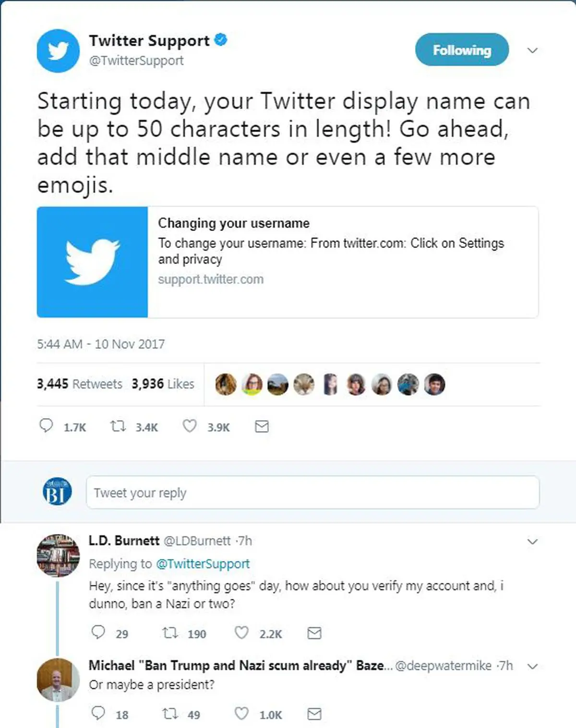Open options chevron on Michael's reply

point(532,666)
